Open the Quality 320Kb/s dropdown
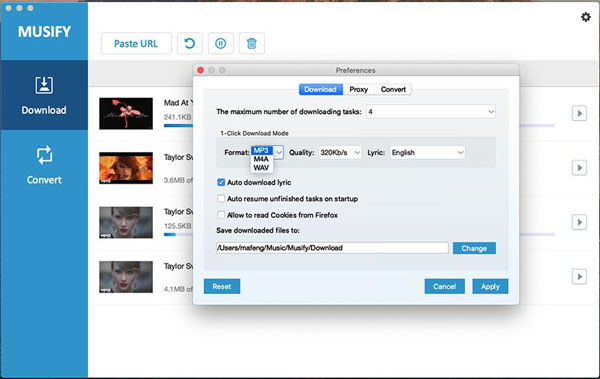 (x=340, y=152)
